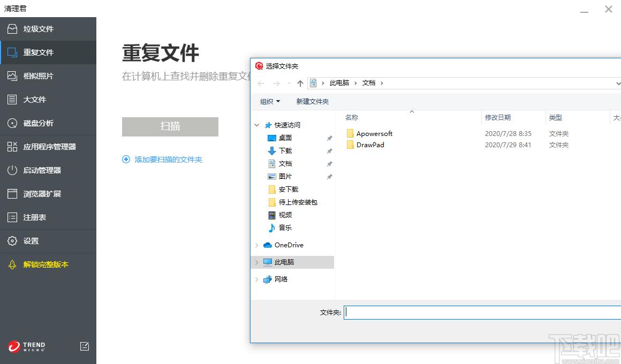Screen dimensions: 621x364
Task: Collapse the 快速访问 tree node
Action: click(x=257, y=125)
